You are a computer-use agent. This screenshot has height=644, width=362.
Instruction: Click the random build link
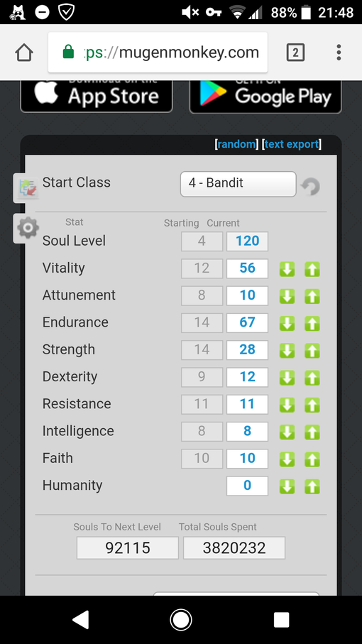tap(236, 144)
